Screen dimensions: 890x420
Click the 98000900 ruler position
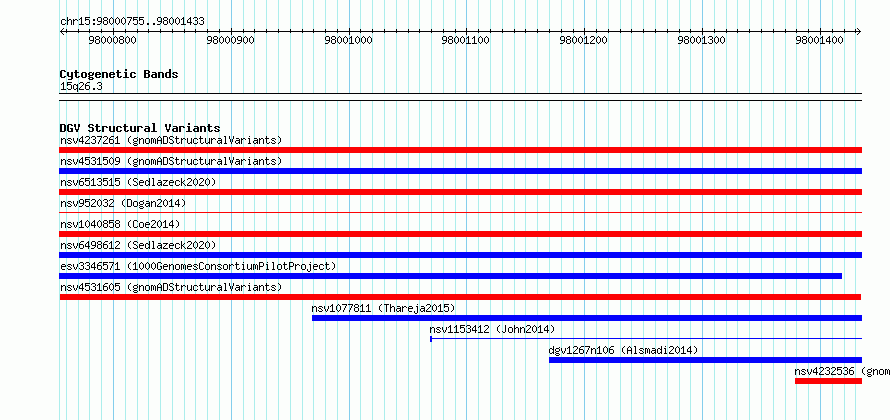230,40
